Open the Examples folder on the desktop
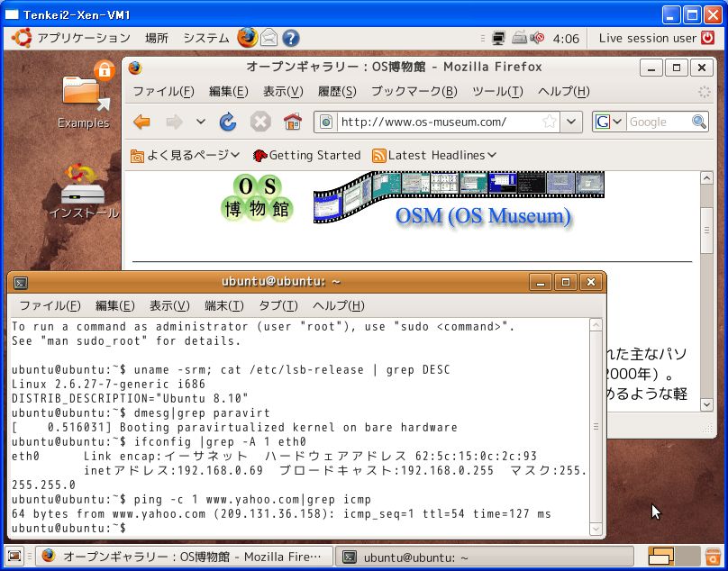The width and height of the screenshot is (728, 571). click(84, 96)
